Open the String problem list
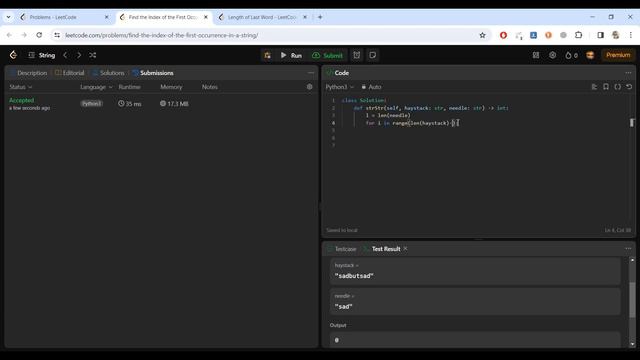Screen dimensions: 640x360 (41, 55)
